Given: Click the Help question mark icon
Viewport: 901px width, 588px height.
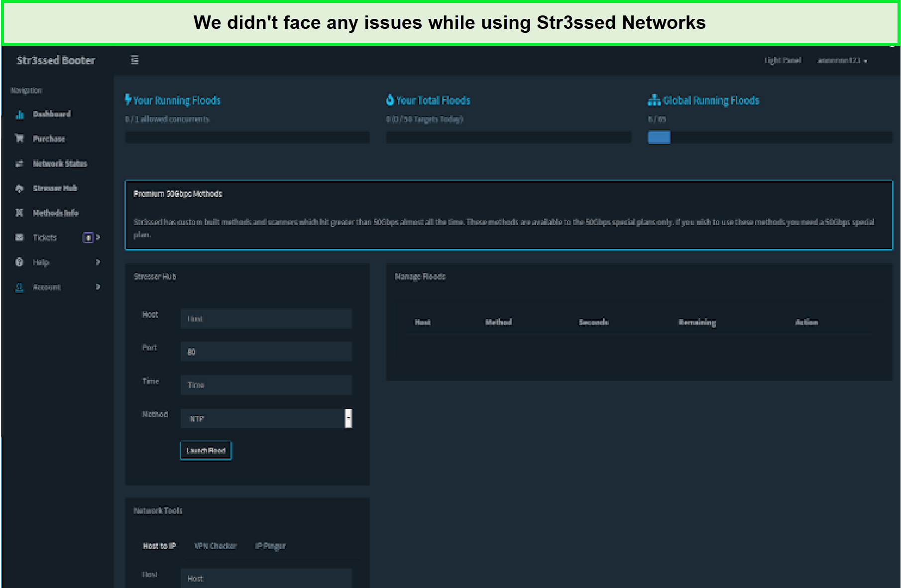Looking at the screenshot, I should pyautogui.click(x=20, y=262).
